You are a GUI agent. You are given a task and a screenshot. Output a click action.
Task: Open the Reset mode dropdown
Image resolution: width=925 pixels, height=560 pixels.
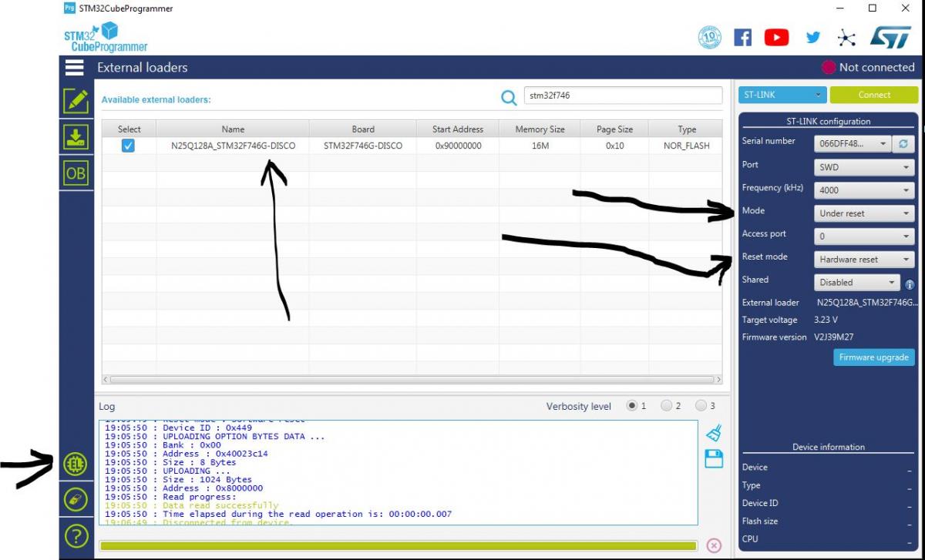(864, 260)
